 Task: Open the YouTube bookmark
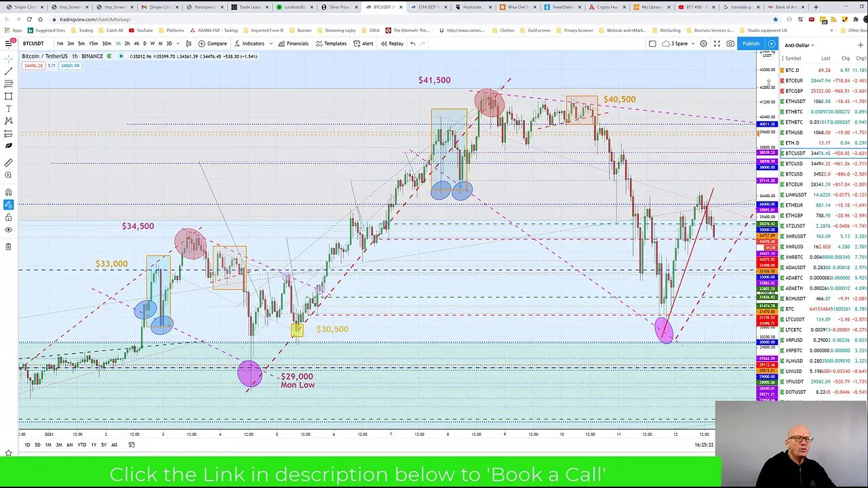coord(140,30)
